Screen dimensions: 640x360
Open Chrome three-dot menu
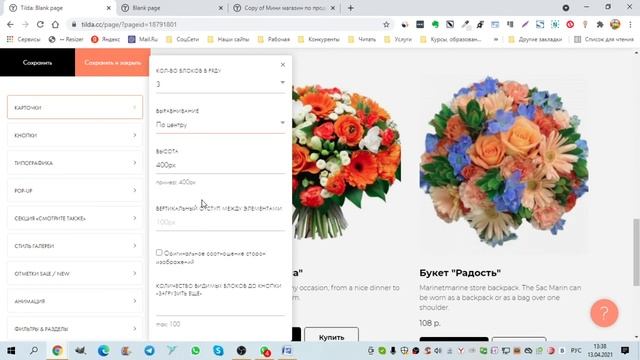tap(630, 24)
